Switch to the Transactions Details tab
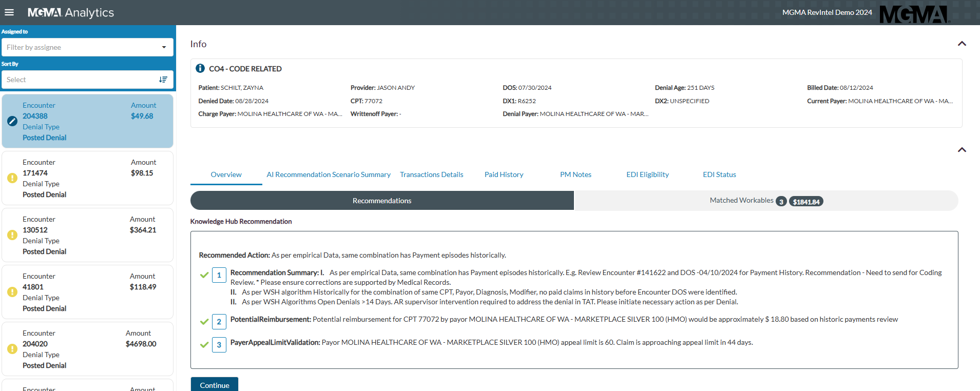This screenshot has width=980, height=391. (431, 174)
